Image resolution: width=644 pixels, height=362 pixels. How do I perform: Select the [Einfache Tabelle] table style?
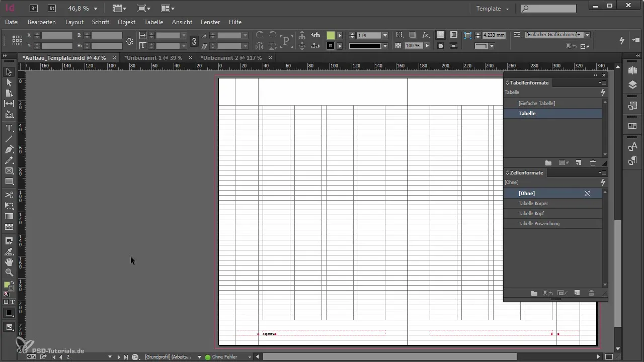click(536, 103)
